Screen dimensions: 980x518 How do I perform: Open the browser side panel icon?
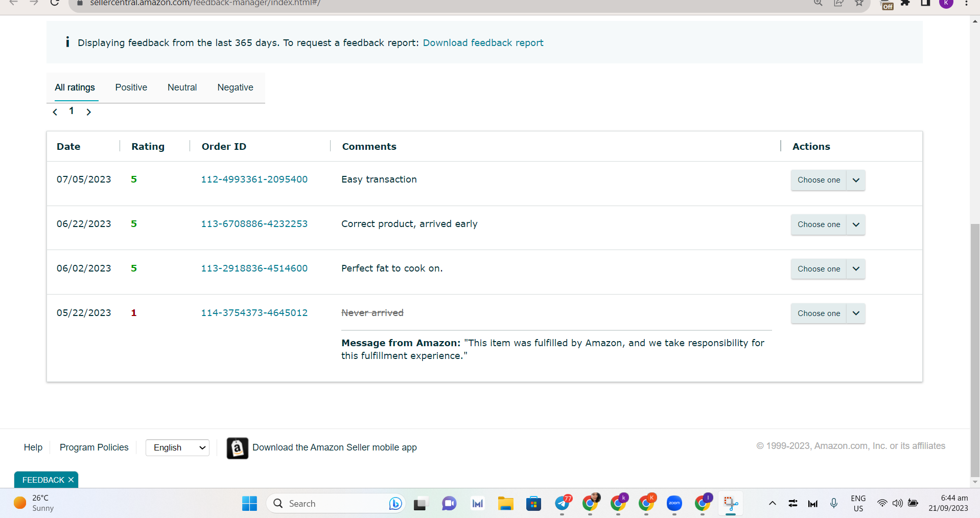tap(925, 3)
